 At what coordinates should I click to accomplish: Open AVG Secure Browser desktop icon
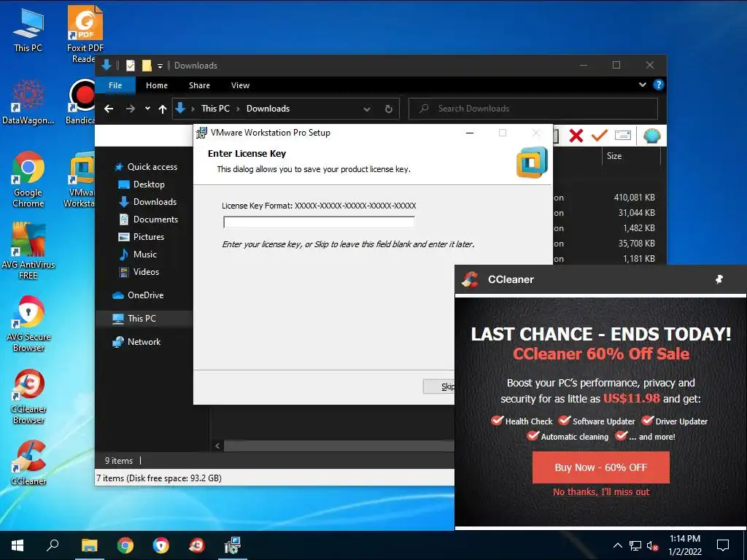[28, 324]
